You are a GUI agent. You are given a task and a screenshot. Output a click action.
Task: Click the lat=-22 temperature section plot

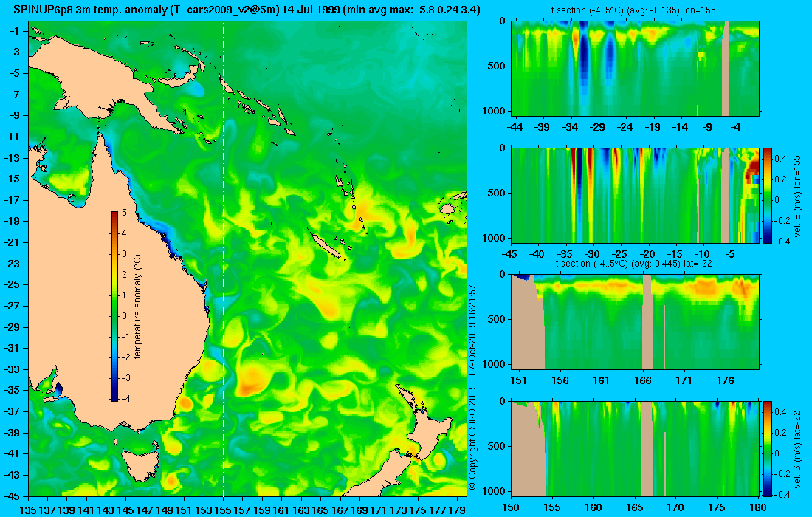coord(636,322)
